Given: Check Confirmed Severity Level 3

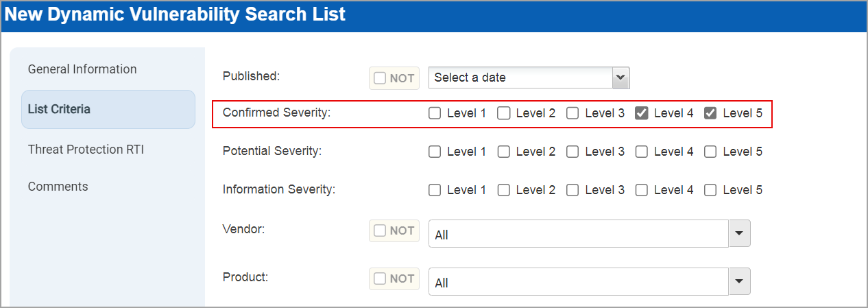Looking at the screenshot, I should click(572, 114).
